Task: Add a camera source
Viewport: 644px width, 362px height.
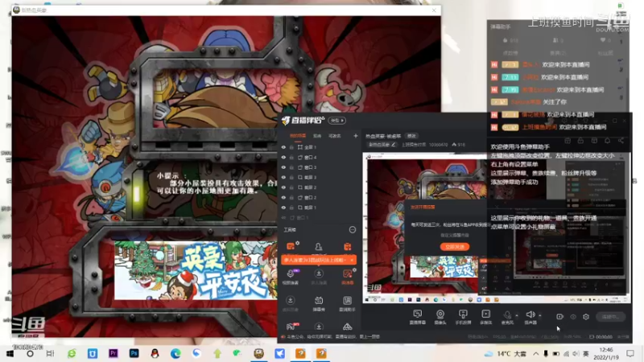Action: coord(440,317)
